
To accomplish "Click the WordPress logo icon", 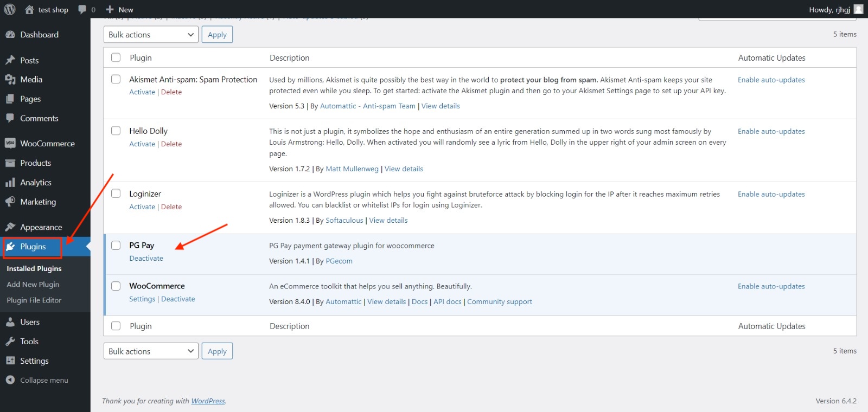I will click(x=10, y=9).
